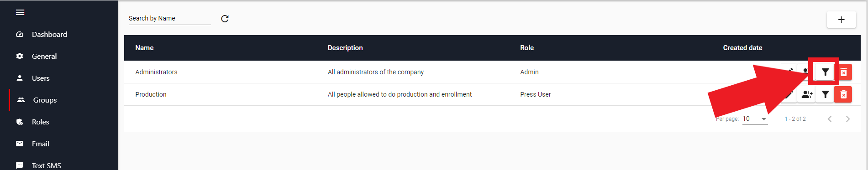Click the filter icon for Administrators row

click(x=825, y=72)
